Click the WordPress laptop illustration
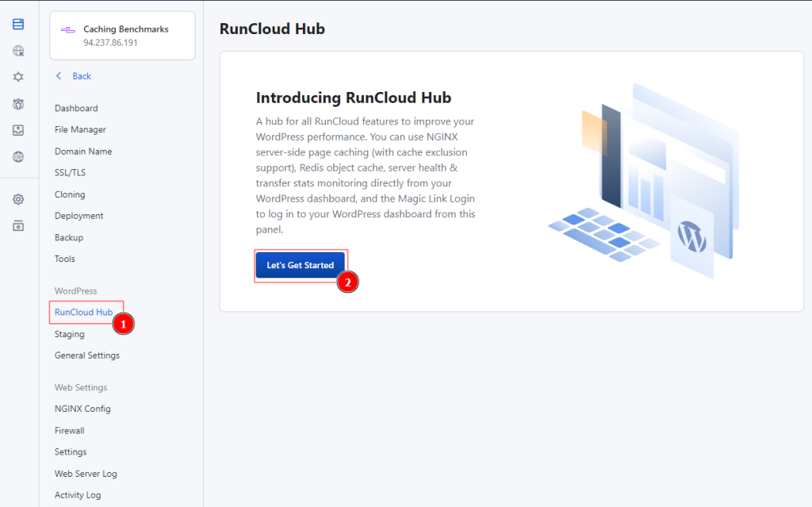 [644, 180]
